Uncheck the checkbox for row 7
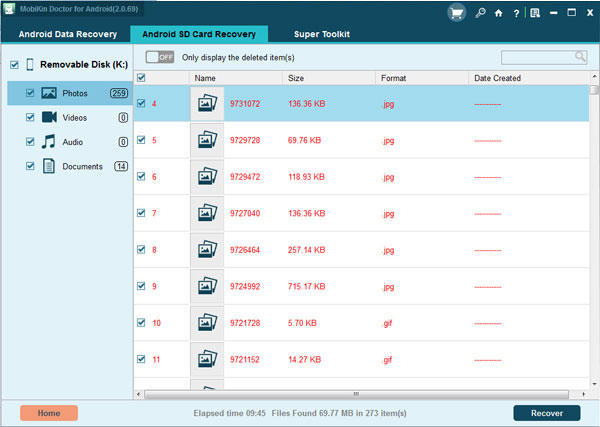Image resolution: width=600 pixels, height=427 pixels. pyautogui.click(x=141, y=213)
